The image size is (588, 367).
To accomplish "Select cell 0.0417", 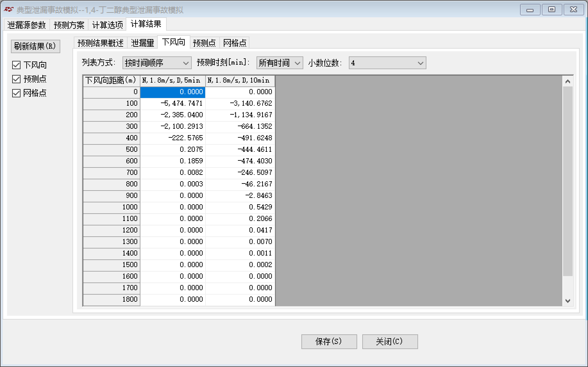I will point(240,230).
